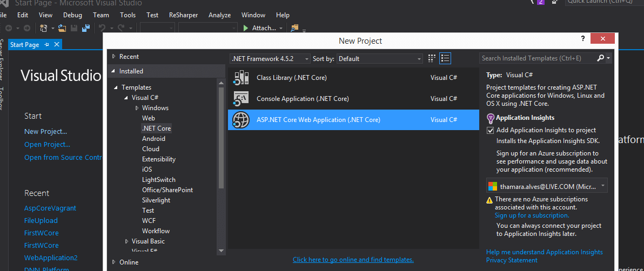Open the Analyze menu
The image size is (644, 271).
(x=220, y=15)
